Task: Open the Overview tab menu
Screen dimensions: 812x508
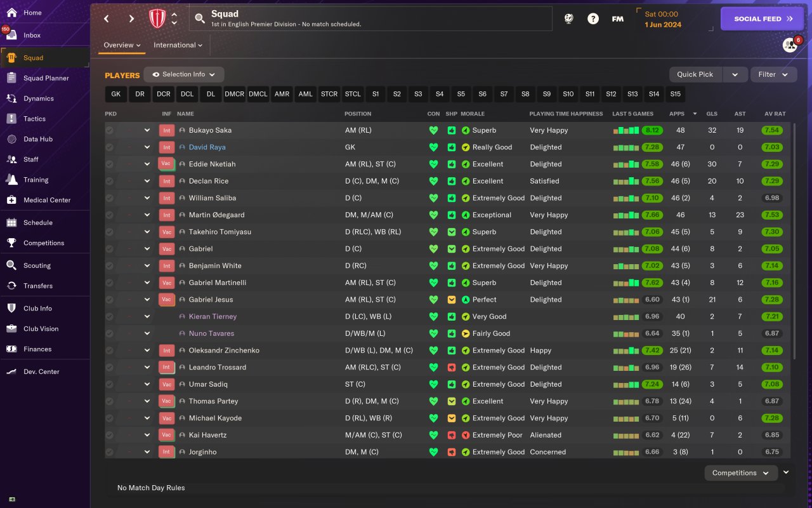Action: [122, 45]
